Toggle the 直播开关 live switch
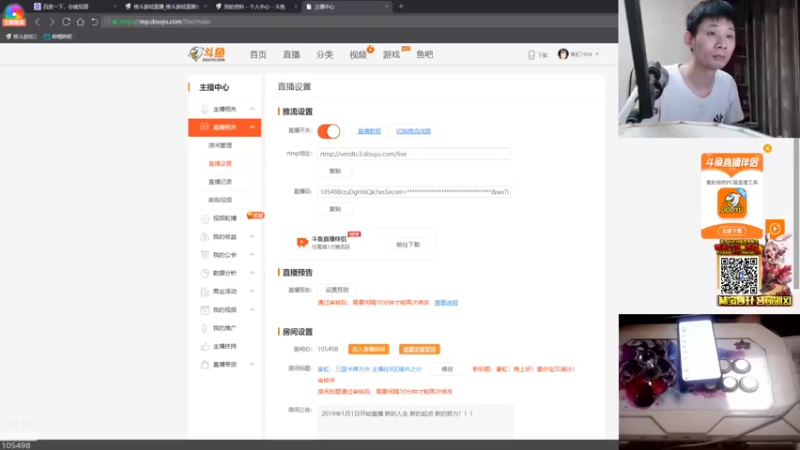The width and height of the screenshot is (800, 450). 329,131
